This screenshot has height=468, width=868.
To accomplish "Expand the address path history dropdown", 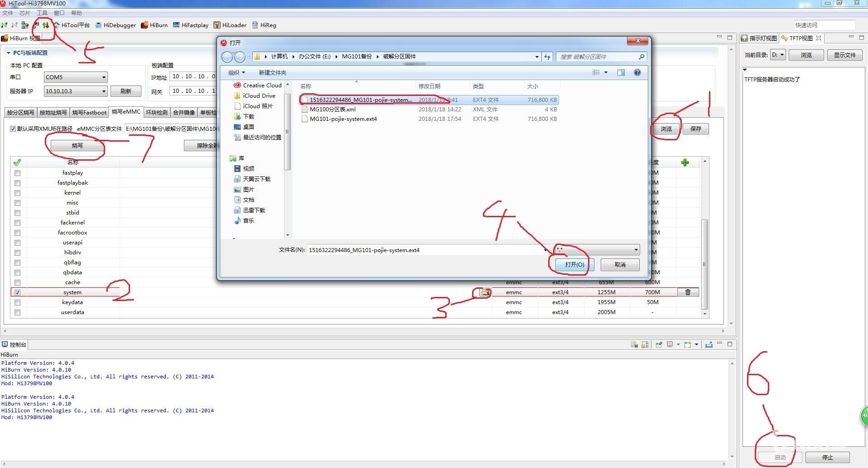I will 537,57.
